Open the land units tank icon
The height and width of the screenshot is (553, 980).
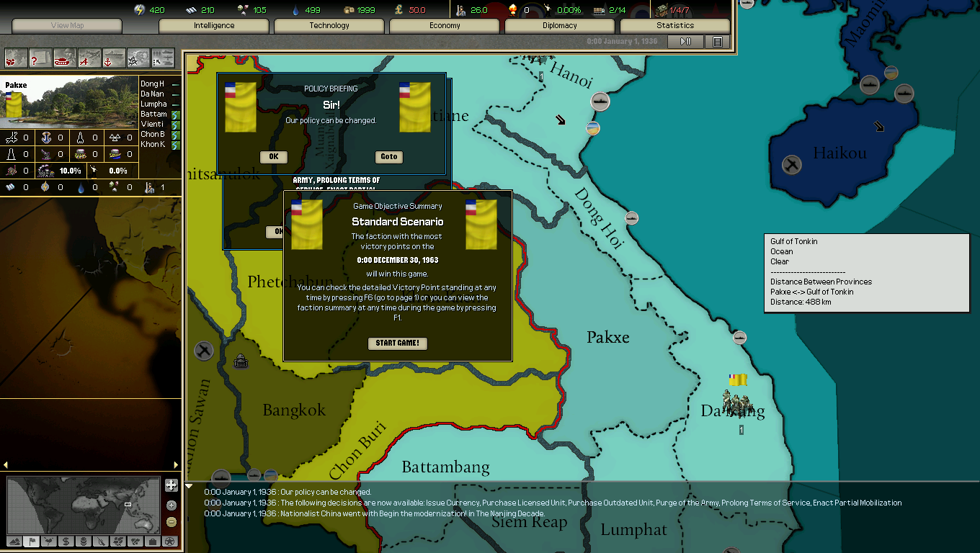65,58
